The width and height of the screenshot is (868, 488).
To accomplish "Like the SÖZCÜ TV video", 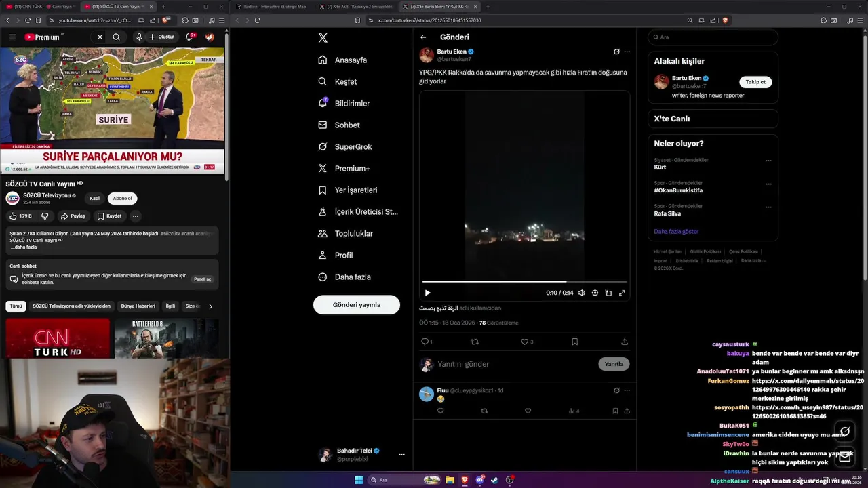I will coord(20,216).
